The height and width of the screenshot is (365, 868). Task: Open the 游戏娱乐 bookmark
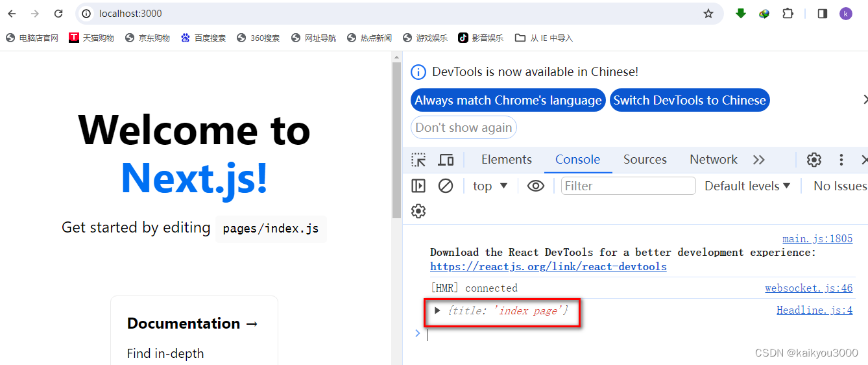(426, 38)
